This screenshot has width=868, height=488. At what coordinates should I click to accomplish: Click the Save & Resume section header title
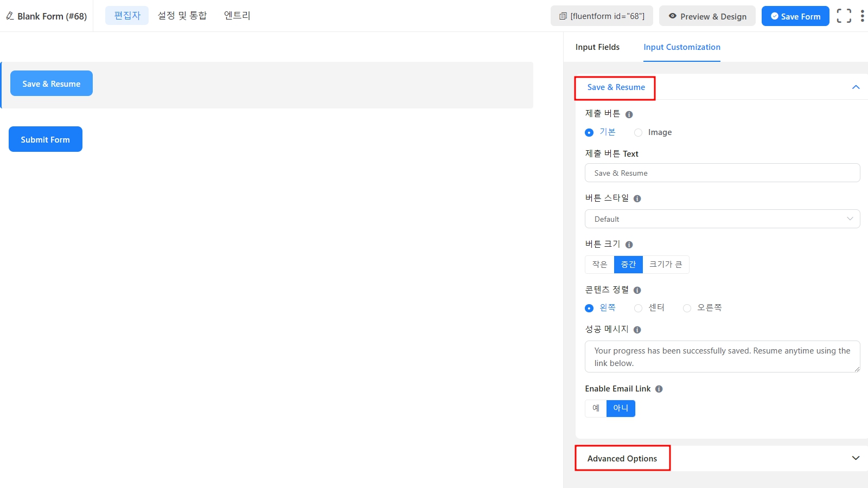(x=616, y=87)
